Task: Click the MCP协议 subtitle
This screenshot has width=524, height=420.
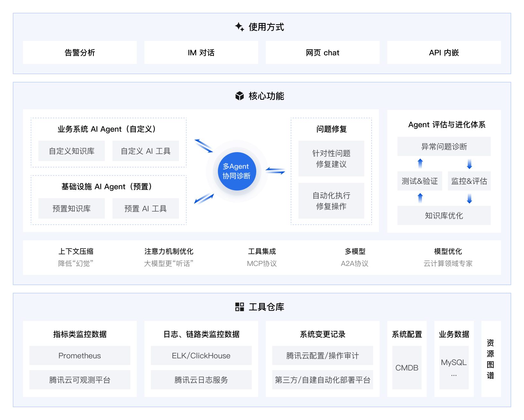Action: coord(262,263)
